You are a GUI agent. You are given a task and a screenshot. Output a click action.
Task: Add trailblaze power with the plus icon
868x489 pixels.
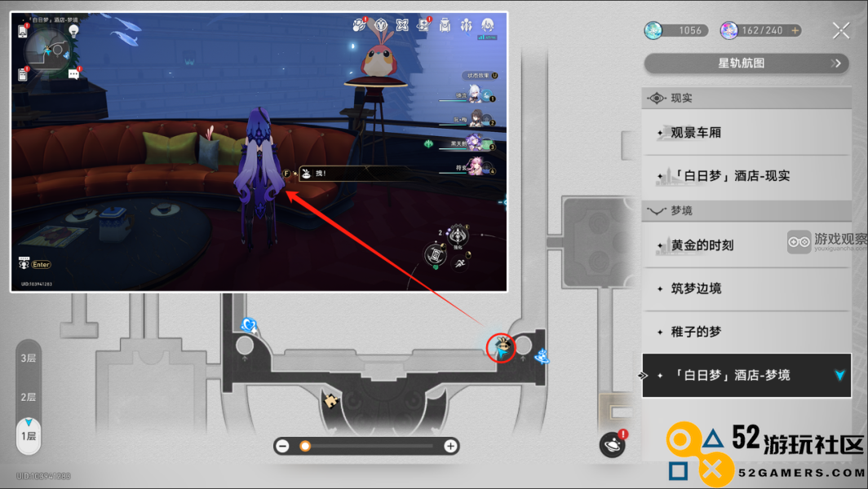pyautogui.click(x=795, y=30)
